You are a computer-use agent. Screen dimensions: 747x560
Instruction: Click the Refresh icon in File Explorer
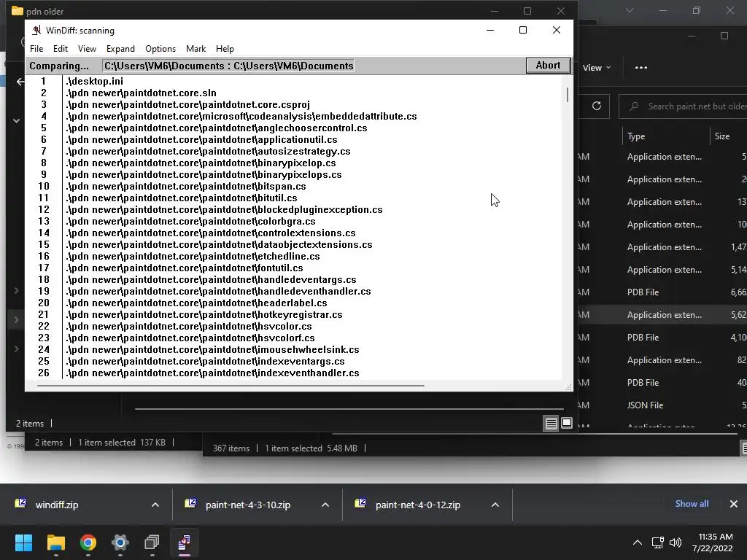coord(597,106)
